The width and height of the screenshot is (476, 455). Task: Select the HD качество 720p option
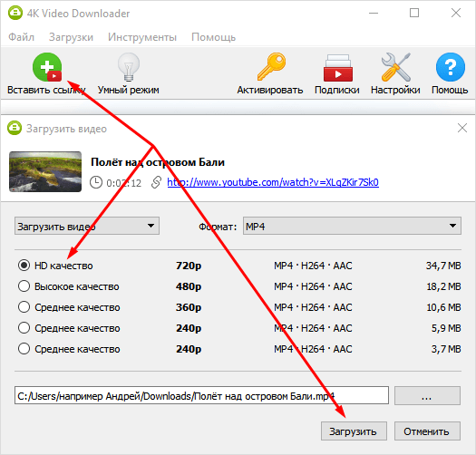click(24, 265)
